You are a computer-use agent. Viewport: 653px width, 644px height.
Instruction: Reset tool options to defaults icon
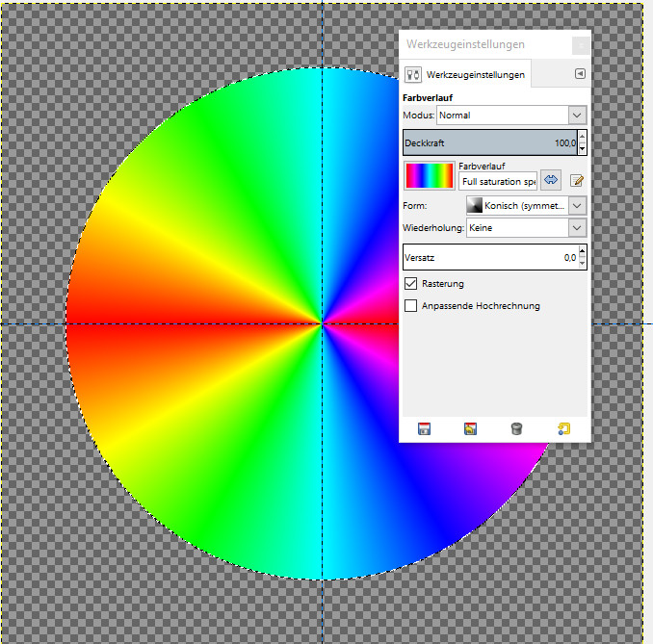(x=563, y=428)
